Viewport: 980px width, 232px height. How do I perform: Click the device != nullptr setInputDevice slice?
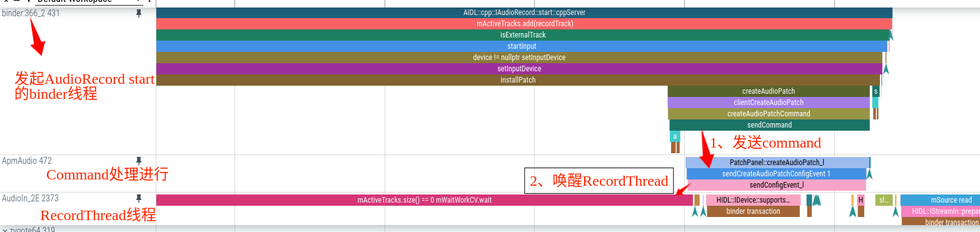point(519,58)
